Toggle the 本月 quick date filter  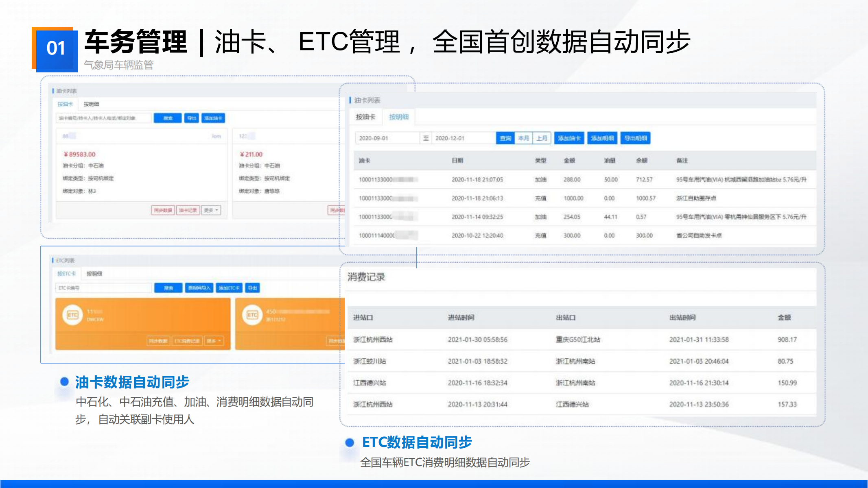point(524,138)
